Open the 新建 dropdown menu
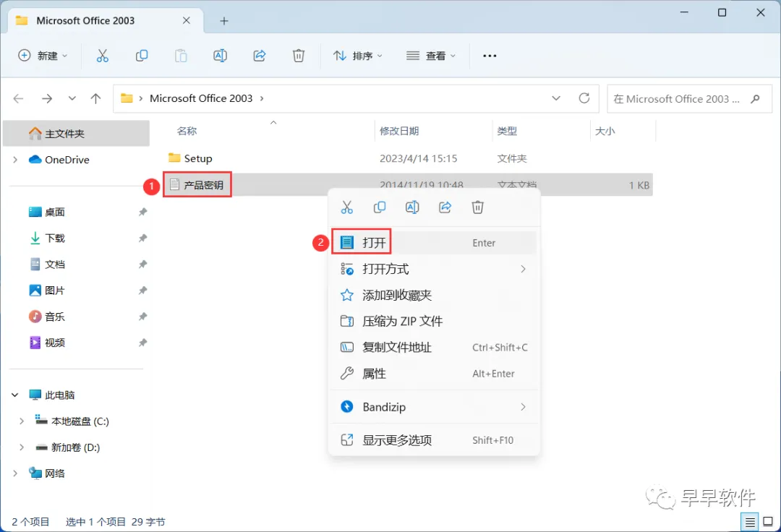781x532 pixels. click(x=43, y=56)
